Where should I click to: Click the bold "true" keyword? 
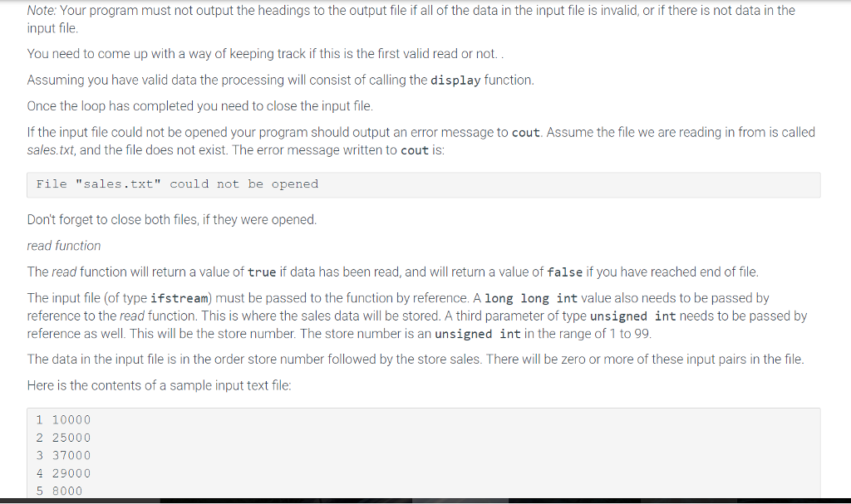[262, 272]
